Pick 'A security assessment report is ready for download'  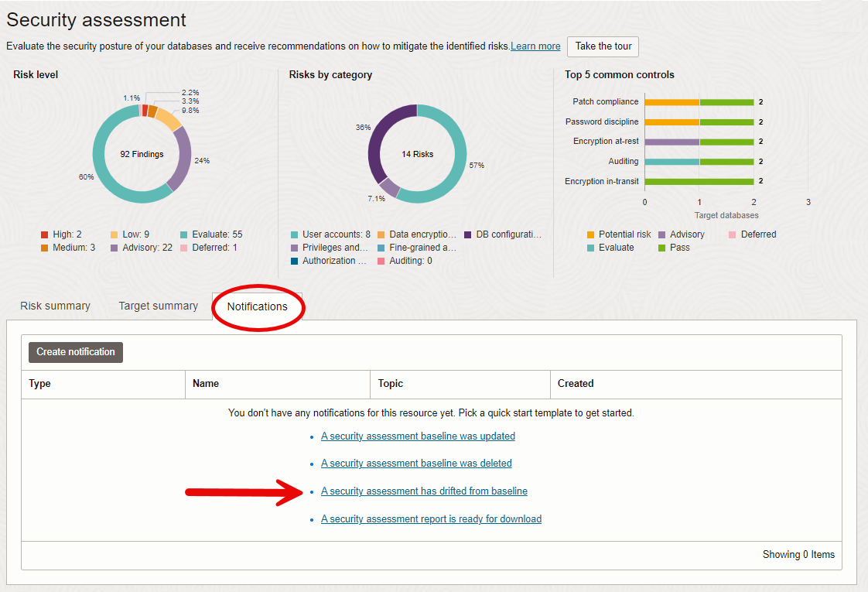coord(431,518)
